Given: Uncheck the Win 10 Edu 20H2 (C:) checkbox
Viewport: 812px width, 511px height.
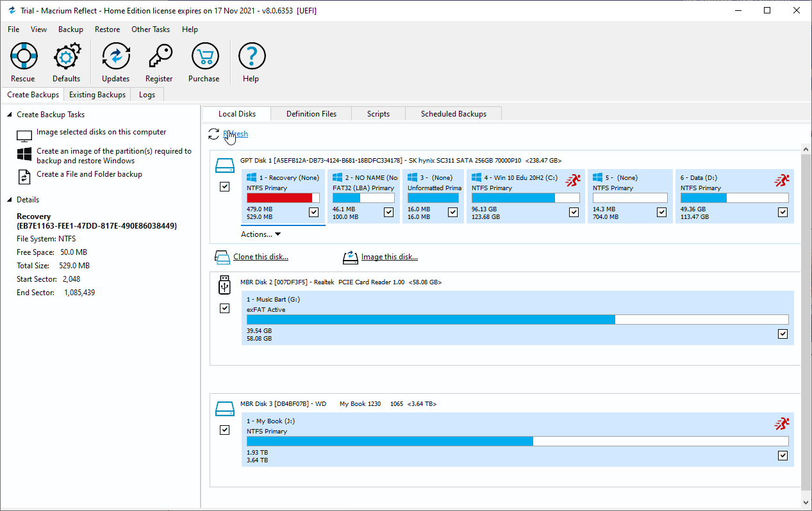Looking at the screenshot, I should coord(574,212).
